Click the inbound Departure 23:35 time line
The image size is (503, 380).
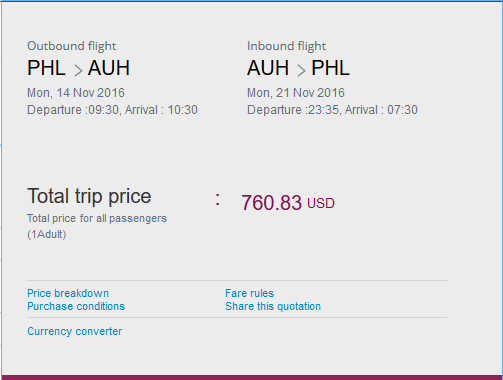tap(332, 110)
